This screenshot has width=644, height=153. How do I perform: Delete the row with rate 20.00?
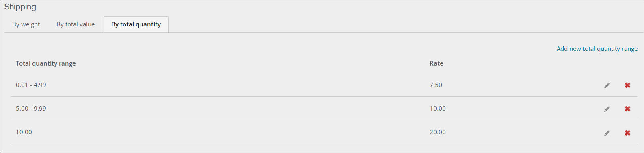pos(627,133)
